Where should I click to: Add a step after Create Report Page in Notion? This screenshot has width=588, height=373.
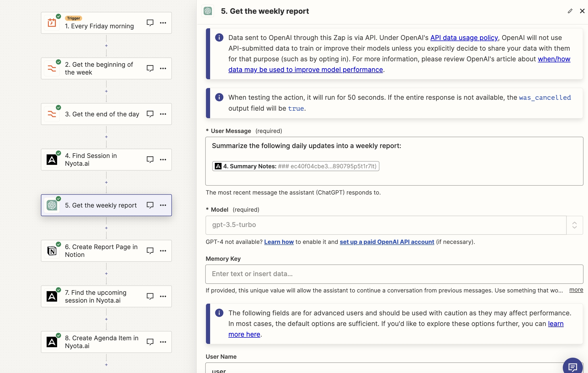(106, 274)
